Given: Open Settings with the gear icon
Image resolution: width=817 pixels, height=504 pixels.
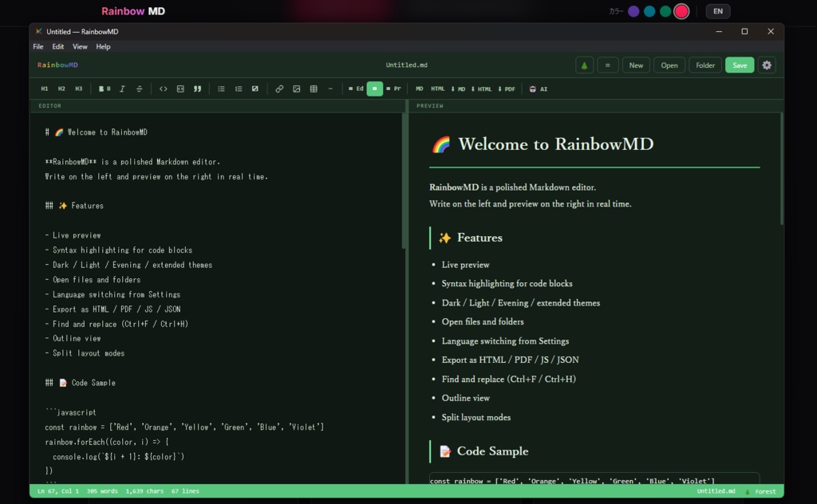Looking at the screenshot, I should point(766,65).
